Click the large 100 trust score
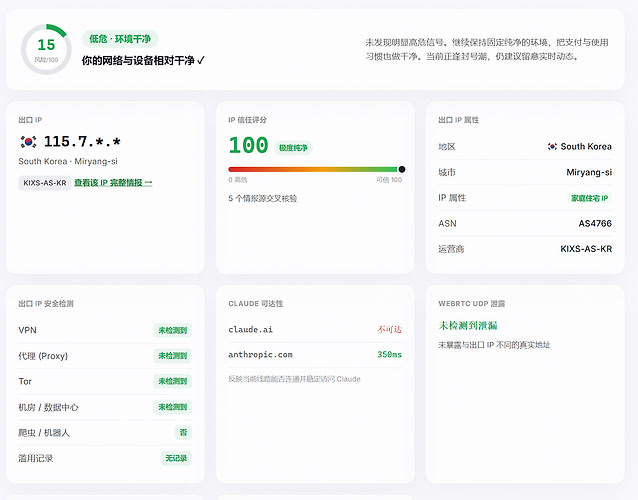Viewport: 638px width, 500px height. pos(248,146)
